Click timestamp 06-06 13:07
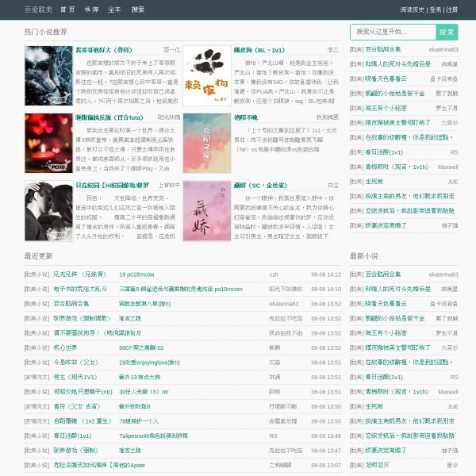476x476 pixels. click(326, 465)
